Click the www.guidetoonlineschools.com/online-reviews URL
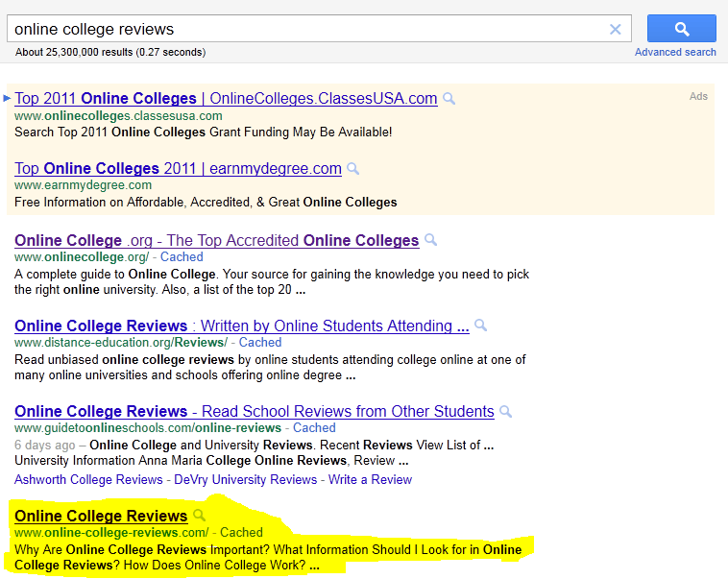Image resolution: width=728 pixels, height=579 pixels. click(148, 427)
